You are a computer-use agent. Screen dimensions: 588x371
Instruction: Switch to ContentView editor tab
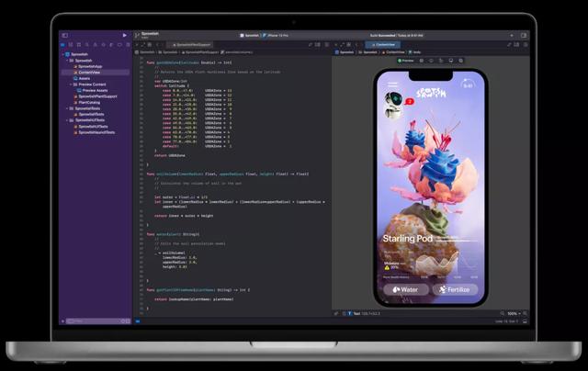point(383,45)
